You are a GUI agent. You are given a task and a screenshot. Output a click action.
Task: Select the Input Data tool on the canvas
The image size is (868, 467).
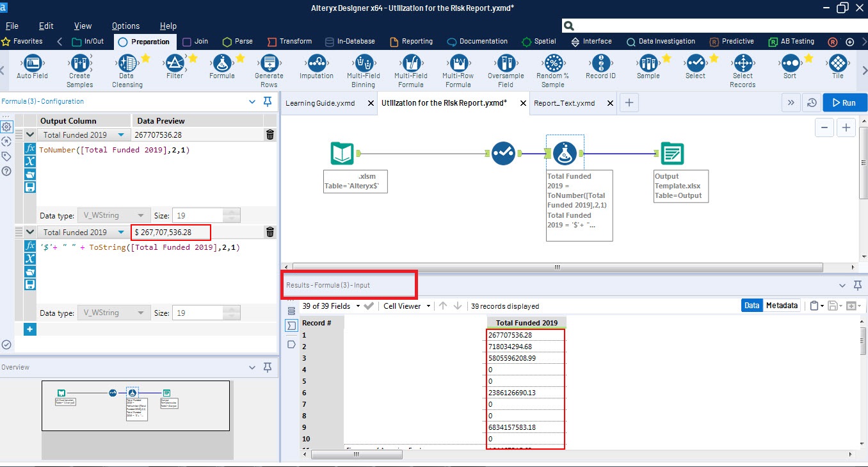coord(342,152)
